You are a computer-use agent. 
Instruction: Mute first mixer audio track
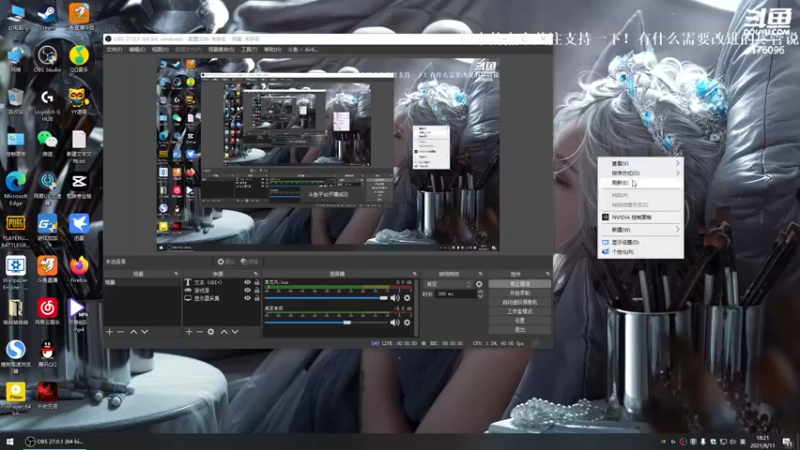click(x=395, y=298)
